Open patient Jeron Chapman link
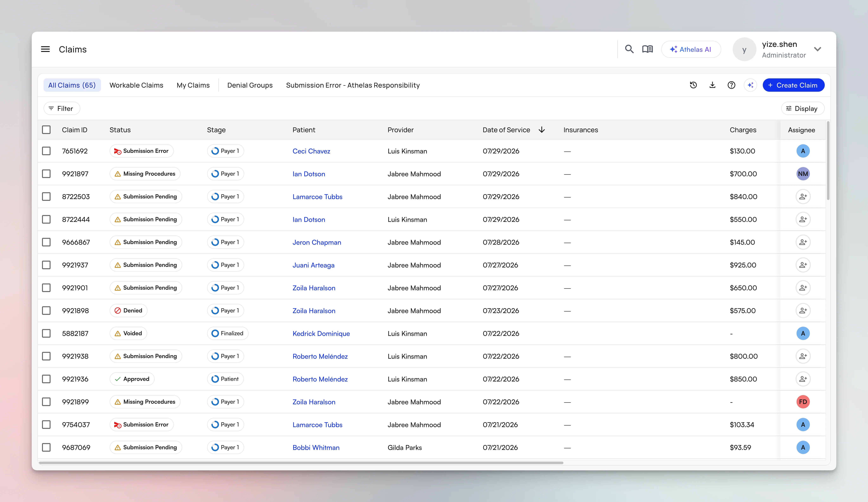 coord(317,242)
